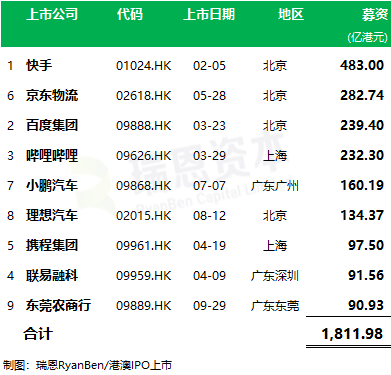Click 上海 region in 哔哩哔哩 row
Screen dimensions: 391x375
pyautogui.click(x=275, y=156)
